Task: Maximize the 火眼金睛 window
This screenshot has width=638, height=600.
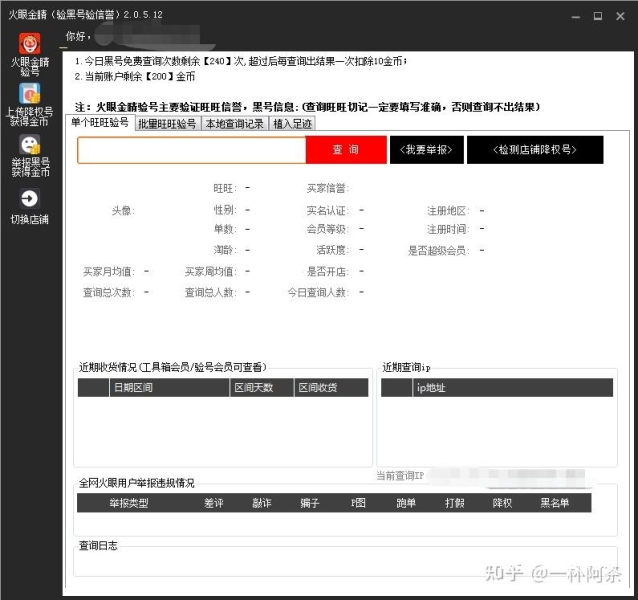Action: [x=597, y=16]
